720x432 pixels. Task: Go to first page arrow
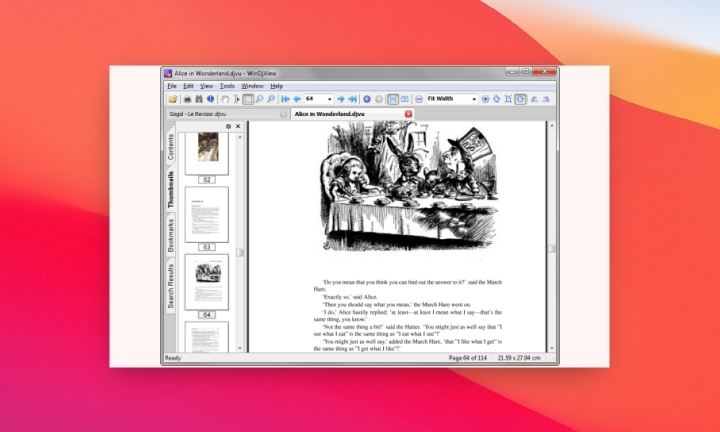(285, 99)
